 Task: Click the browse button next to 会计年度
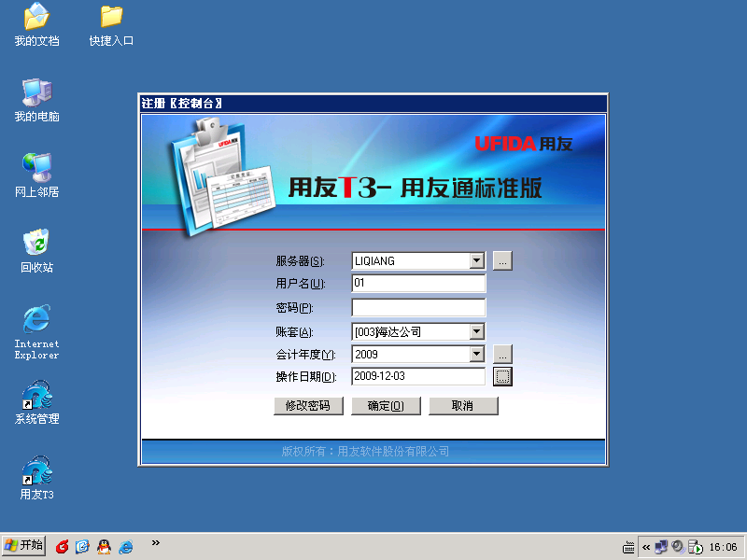point(502,355)
